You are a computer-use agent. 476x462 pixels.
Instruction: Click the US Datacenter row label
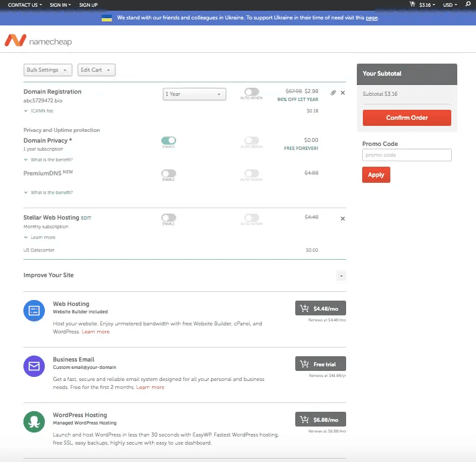39,250
